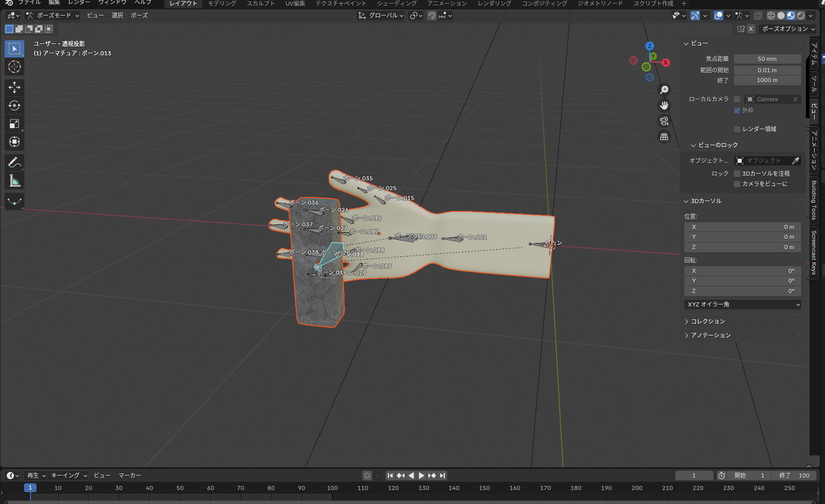Switch to スカルプト workspace tab
The image size is (825, 504).
pyautogui.click(x=261, y=3)
